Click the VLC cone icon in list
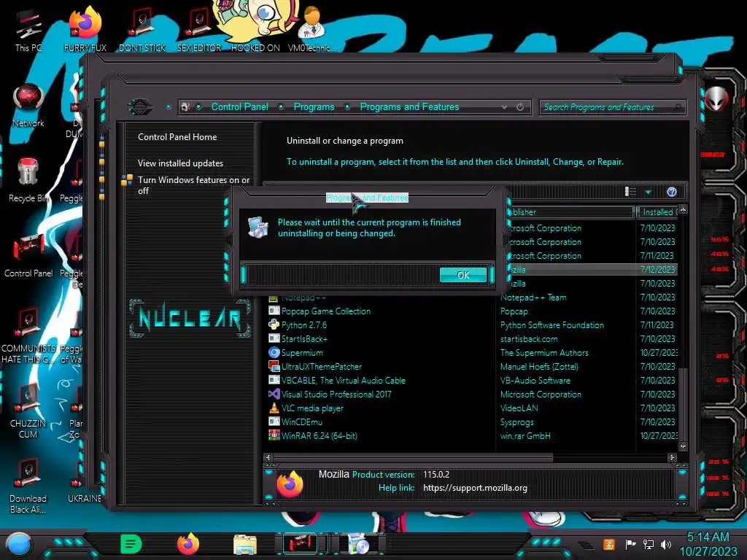Screen dimensions: 747x560 tap(274, 408)
